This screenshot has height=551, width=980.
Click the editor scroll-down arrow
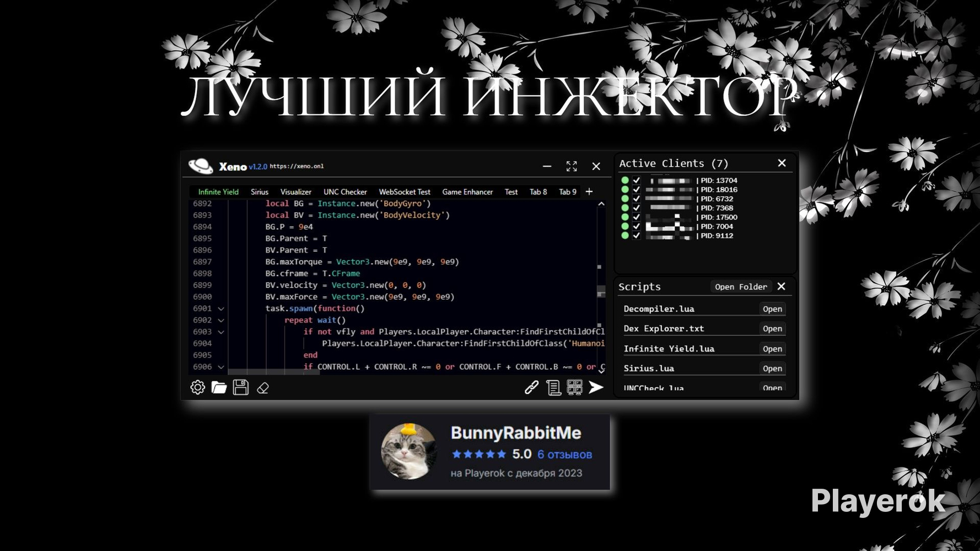(x=601, y=370)
